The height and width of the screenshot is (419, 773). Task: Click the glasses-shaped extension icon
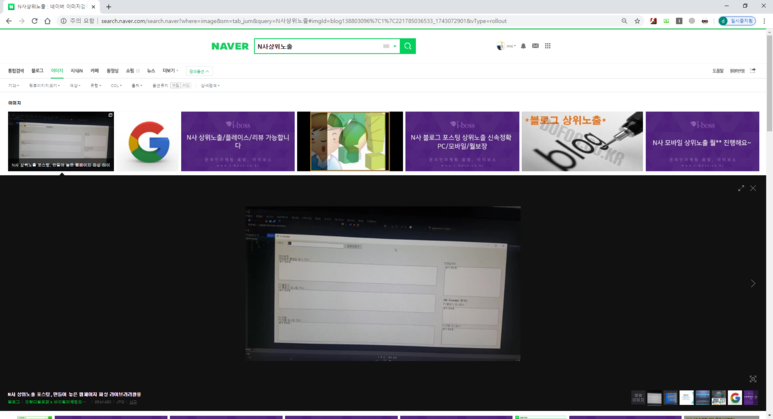(x=705, y=21)
